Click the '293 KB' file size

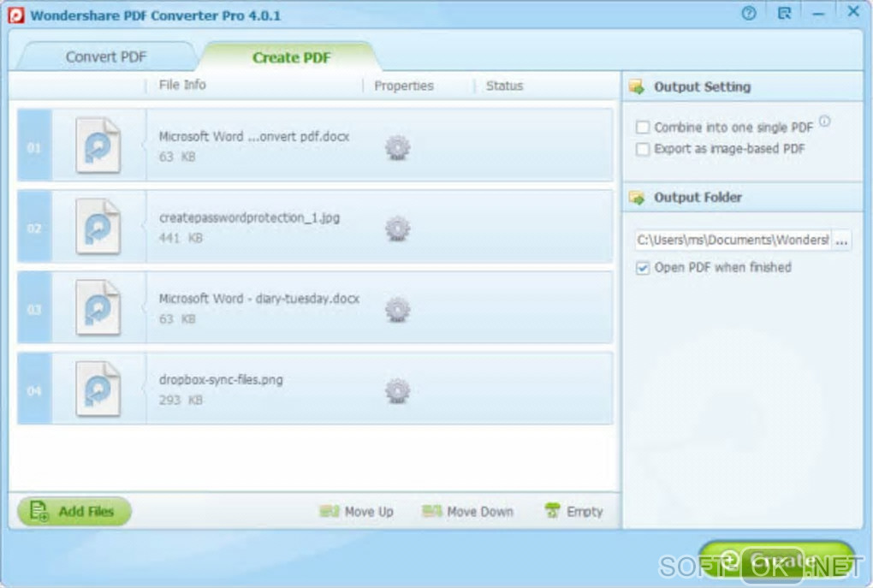[181, 401]
